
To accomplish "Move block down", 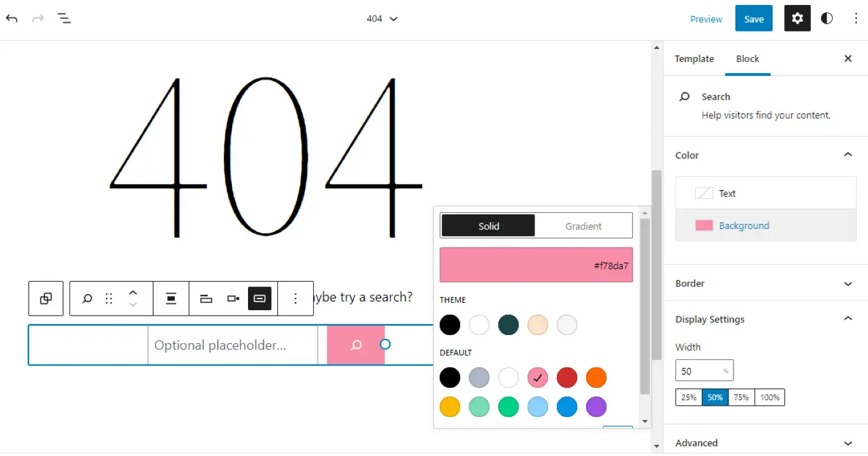I will [133, 305].
